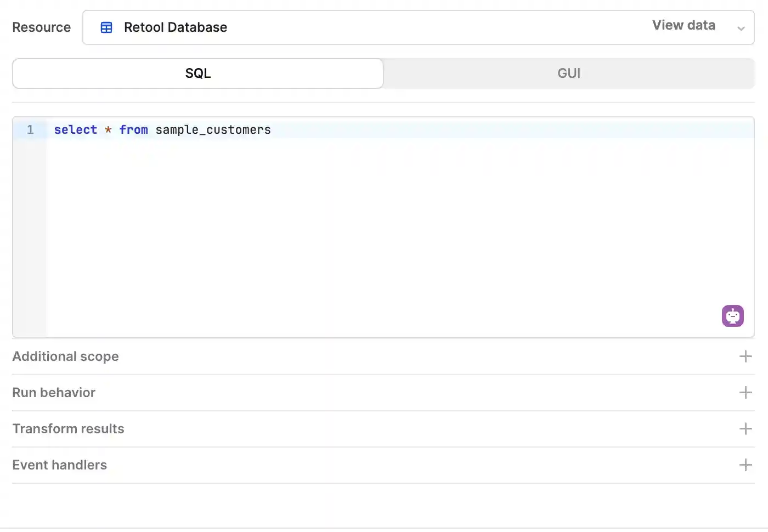Expand the Event handlers section
The height and width of the screenshot is (532, 768).
point(59,465)
